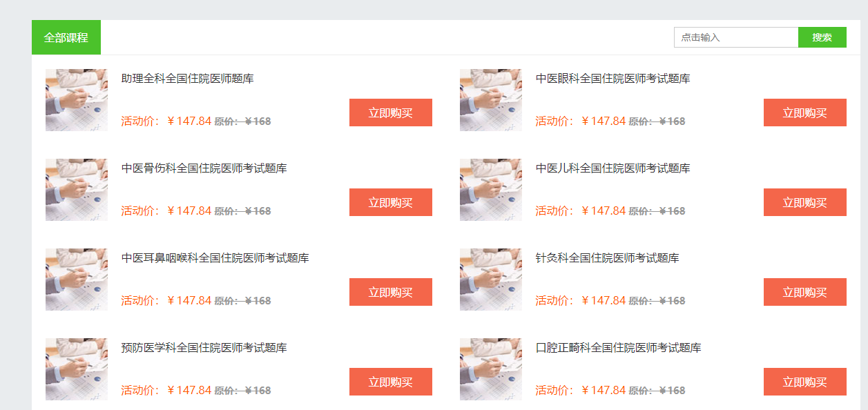868x410 pixels.
Task: Purchase 口腔正畸科 course via 立即购买
Action: tap(805, 382)
